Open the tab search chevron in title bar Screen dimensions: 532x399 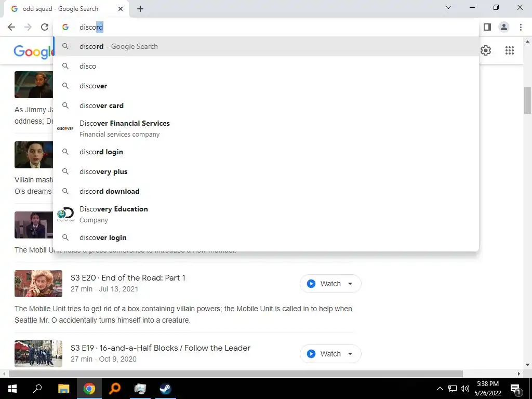click(448, 7)
